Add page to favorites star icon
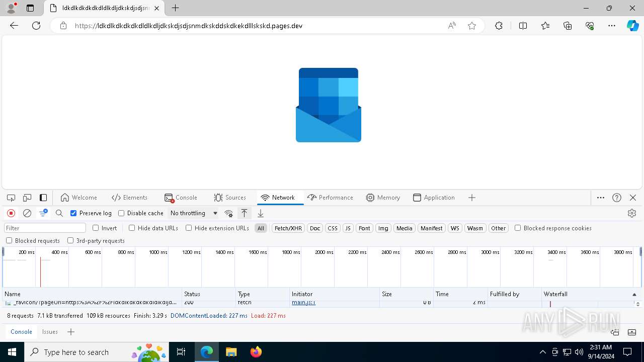The height and width of the screenshot is (362, 644). pyautogui.click(x=472, y=26)
